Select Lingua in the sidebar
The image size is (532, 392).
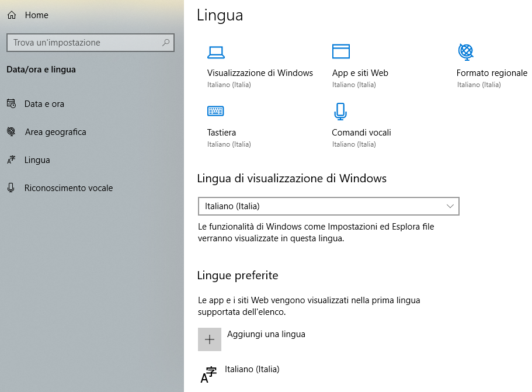point(37,160)
